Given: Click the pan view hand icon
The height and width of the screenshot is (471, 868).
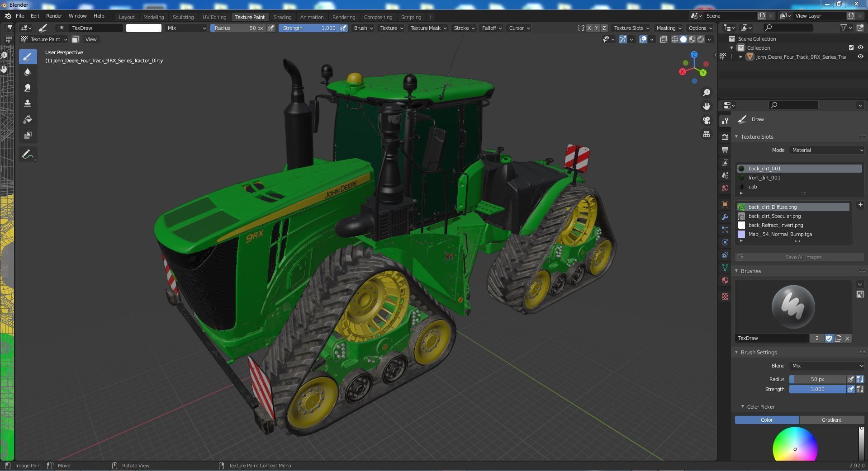Looking at the screenshot, I should (707, 106).
